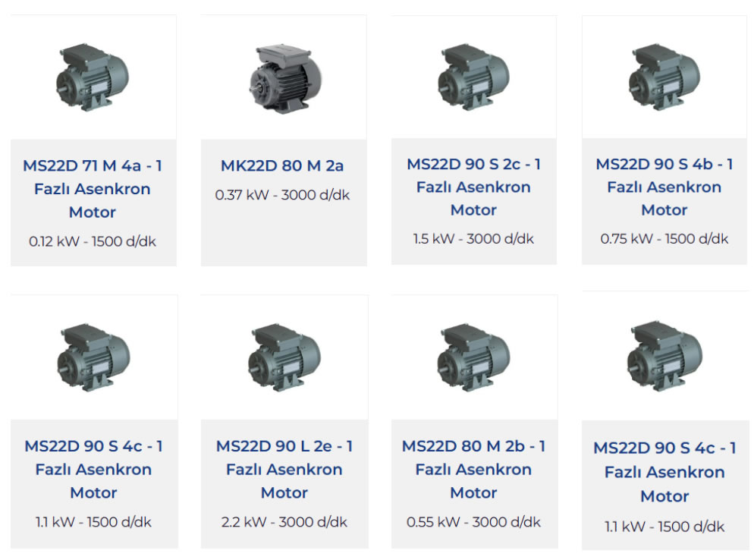This screenshot has height=560, width=754.
Task: Open the first MS22D 90 S 4c title in the second row
Action: [94, 469]
